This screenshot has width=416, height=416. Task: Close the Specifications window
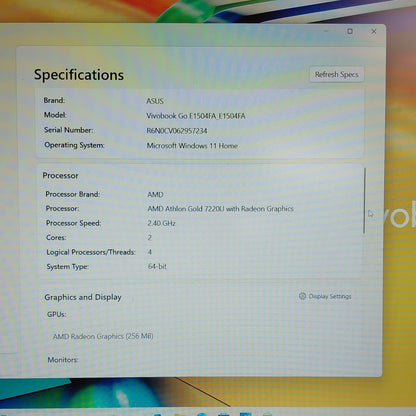click(x=374, y=31)
